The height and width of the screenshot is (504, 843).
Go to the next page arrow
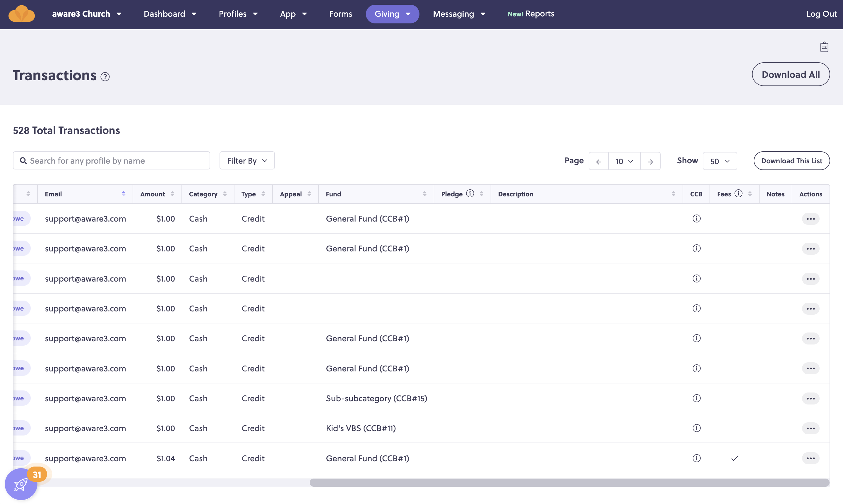click(650, 161)
